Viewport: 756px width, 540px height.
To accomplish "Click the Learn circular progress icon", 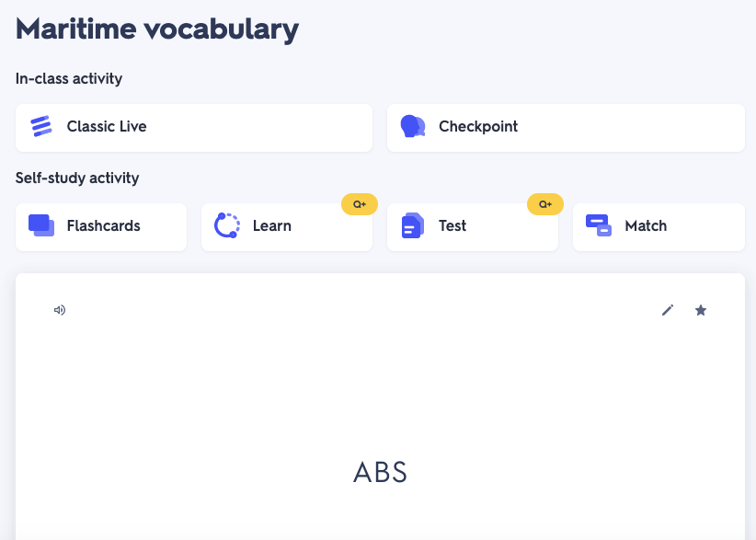I will tap(227, 225).
